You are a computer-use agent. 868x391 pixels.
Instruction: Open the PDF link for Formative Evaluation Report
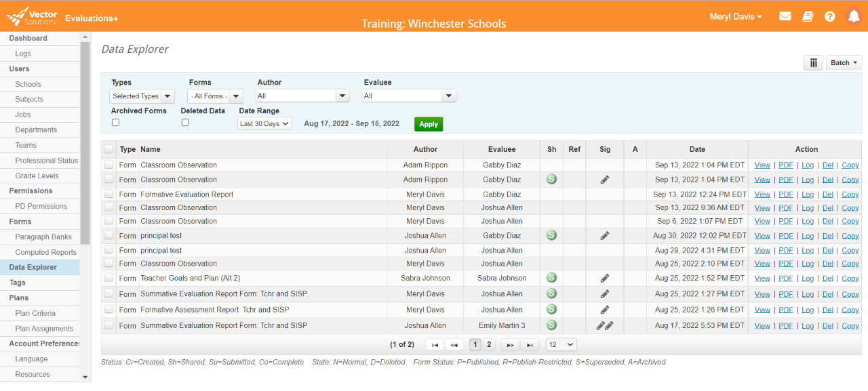[785, 194]
